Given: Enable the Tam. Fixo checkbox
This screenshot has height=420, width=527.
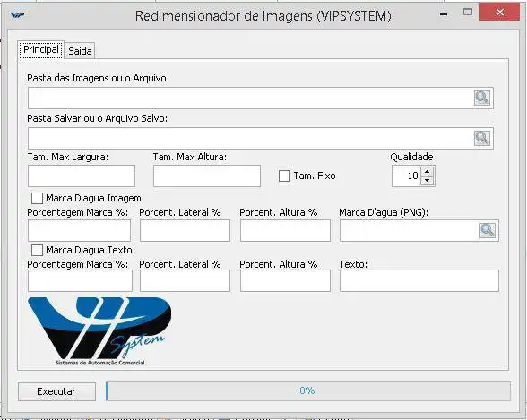Looking at the screenshot, I should 284,176.
